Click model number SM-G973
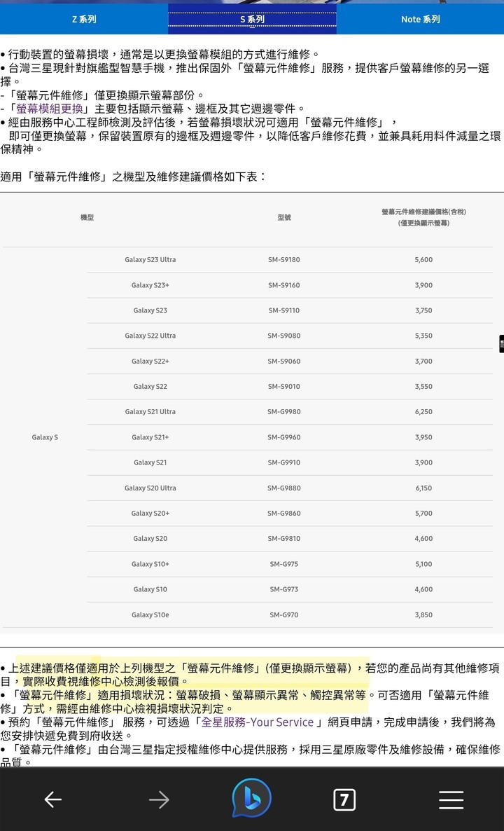 (x=283, y=589)
